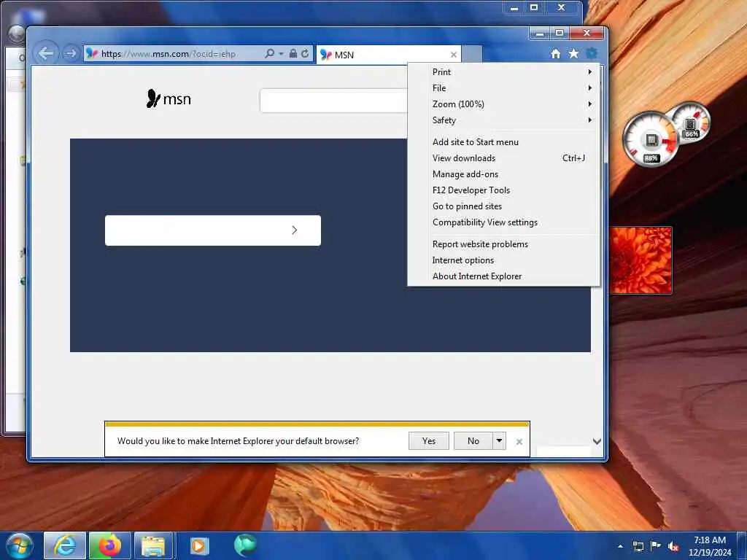
Task: Click the orange flower slideshow gadget
Action: [640, 260]
